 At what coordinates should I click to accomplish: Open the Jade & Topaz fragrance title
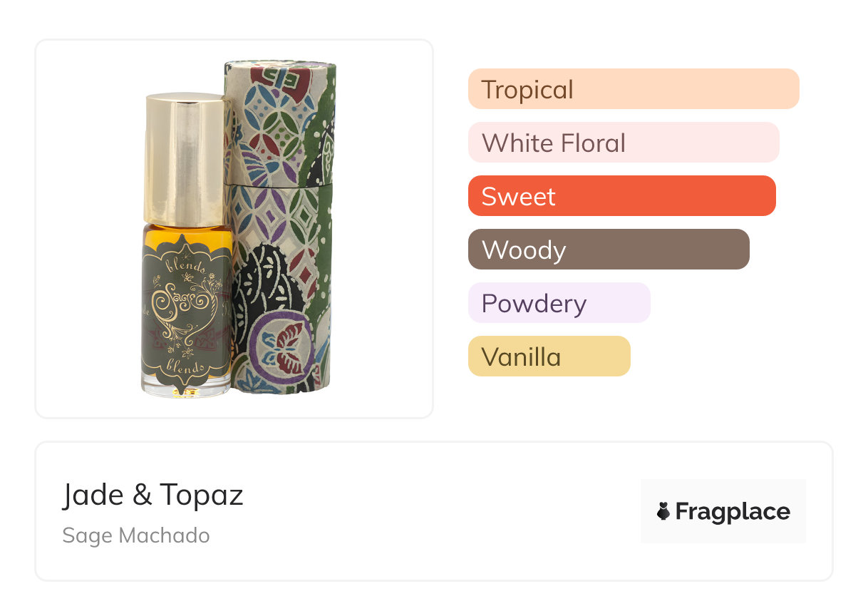(153, 495)
